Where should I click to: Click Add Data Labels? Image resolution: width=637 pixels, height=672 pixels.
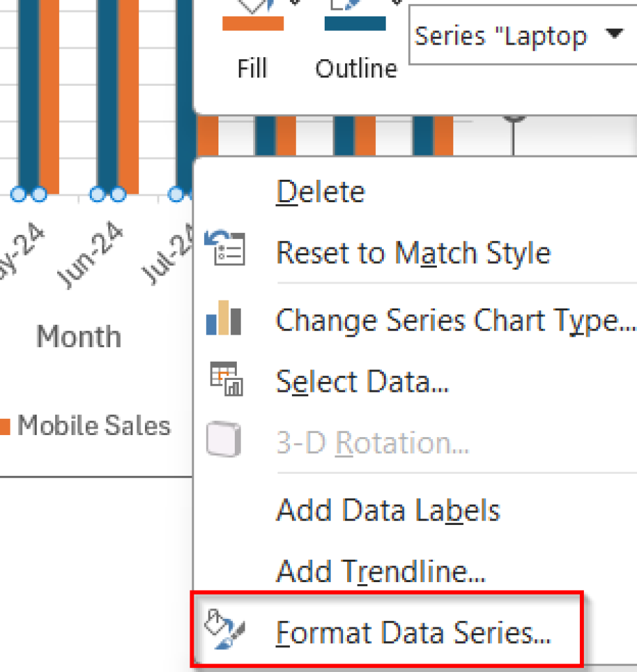(x=387, y=509)
